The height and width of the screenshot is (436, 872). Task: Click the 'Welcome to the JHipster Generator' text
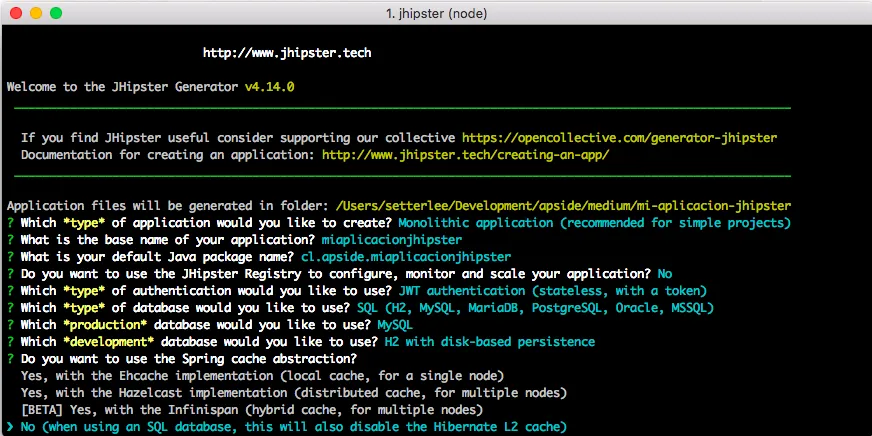tap(123, 87)
